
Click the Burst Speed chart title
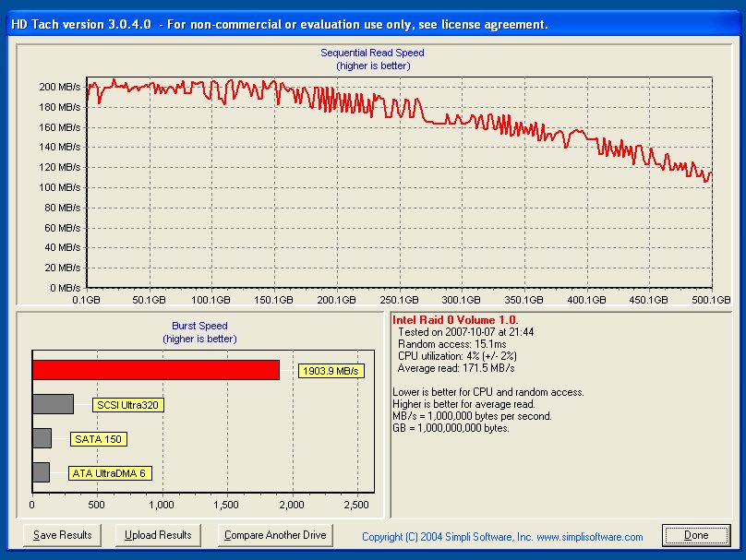pos(199,326)
